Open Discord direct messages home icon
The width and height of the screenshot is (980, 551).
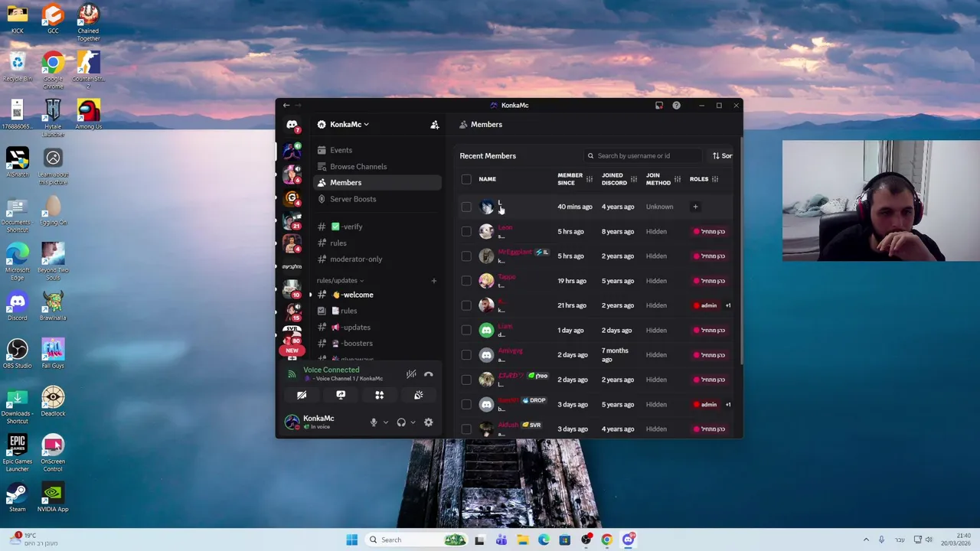pyautogui.click(x=292, y=125)
